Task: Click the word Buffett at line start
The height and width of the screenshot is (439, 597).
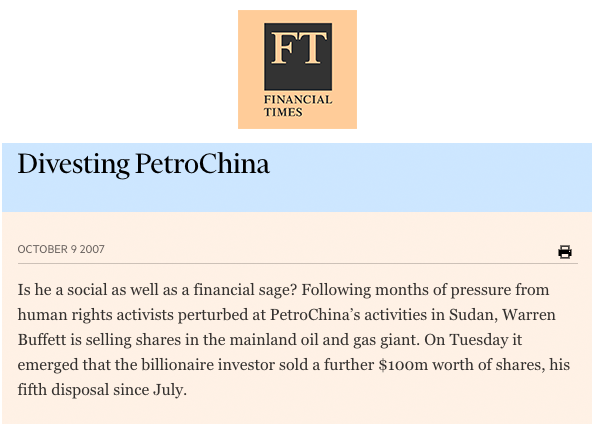Action: coord(42,339)
